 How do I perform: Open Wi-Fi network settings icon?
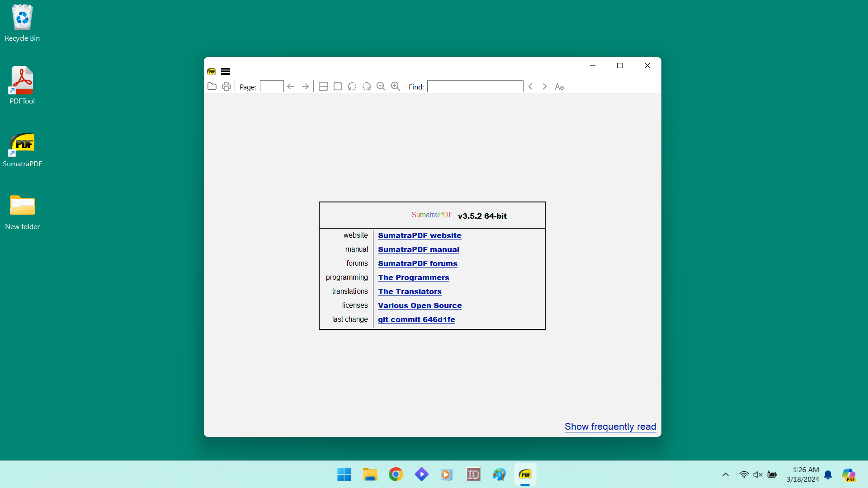pos(744,474)
